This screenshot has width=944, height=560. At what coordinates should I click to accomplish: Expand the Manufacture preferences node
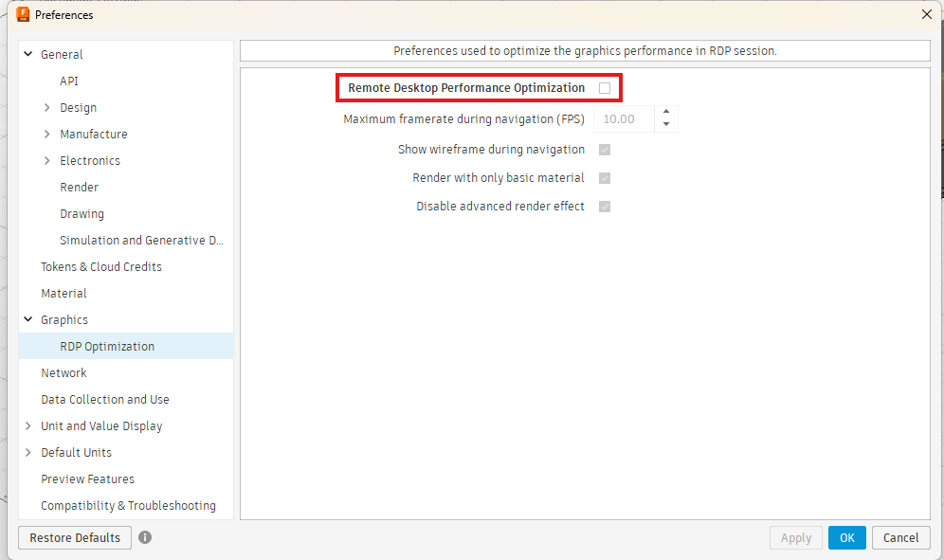click(x=47, y=134)
